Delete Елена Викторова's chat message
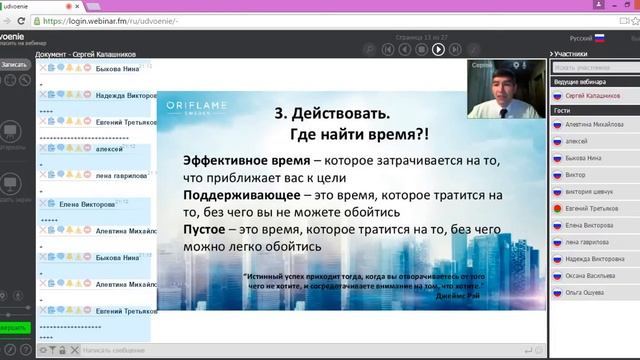 43,203
